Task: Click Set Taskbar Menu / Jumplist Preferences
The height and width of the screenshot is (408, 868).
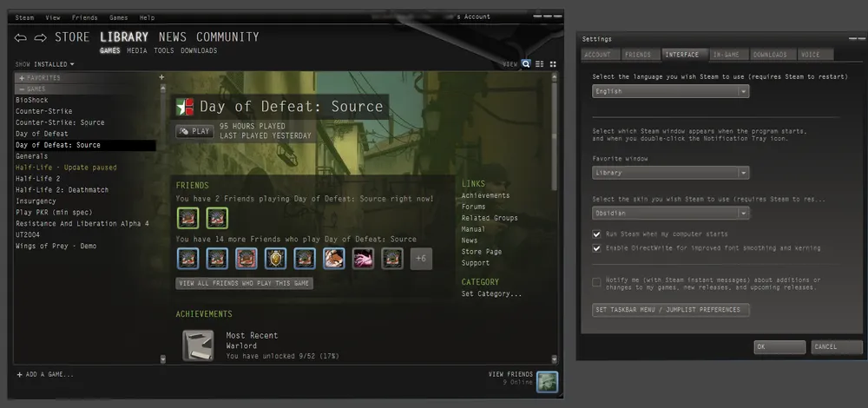Action: pos(671,310)
